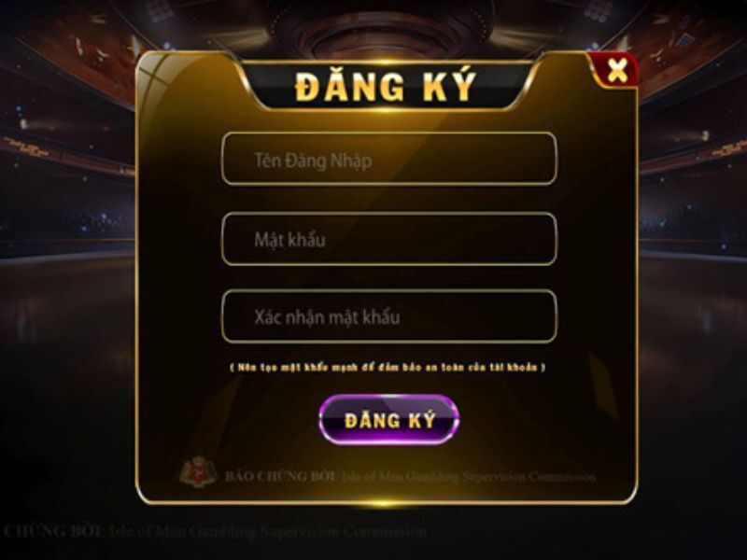The height and width of the screenshot is (560, 747).
Task: Submit with the purple ĐĂNG KÝ button
Action: 388,419
